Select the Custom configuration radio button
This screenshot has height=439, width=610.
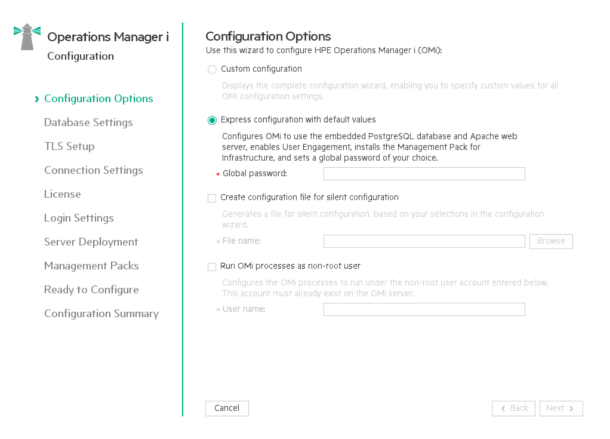(x=212, y=70)
